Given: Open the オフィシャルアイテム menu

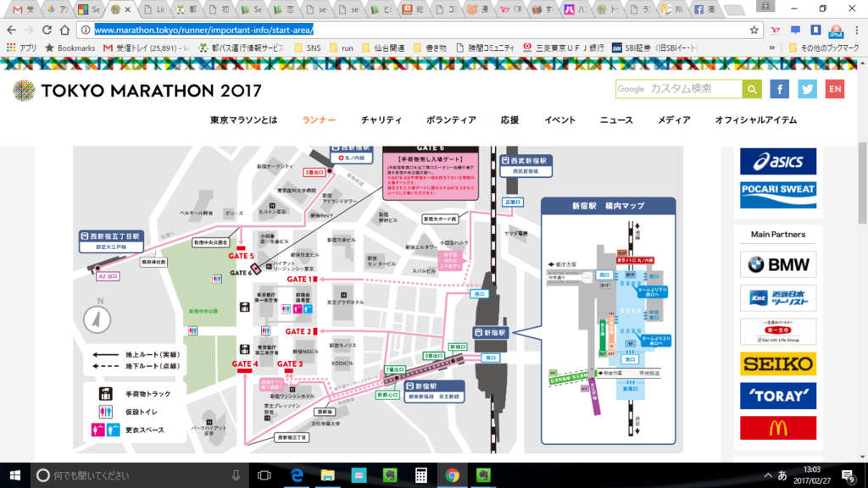Looking at the screenshot, I should tap(755, 120).
